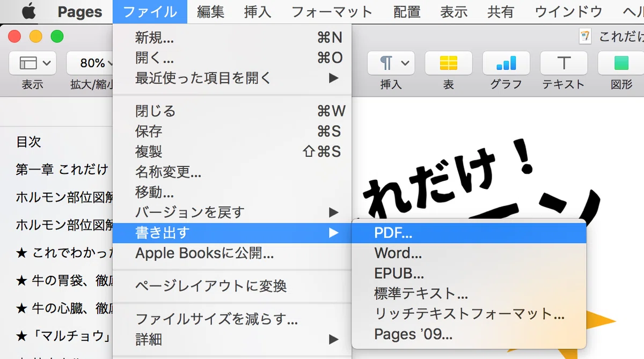Image resolution: width=644 pixels, height=359 pixels.
Task: Select 目次 in the sidebar
Action: point(29,142)
